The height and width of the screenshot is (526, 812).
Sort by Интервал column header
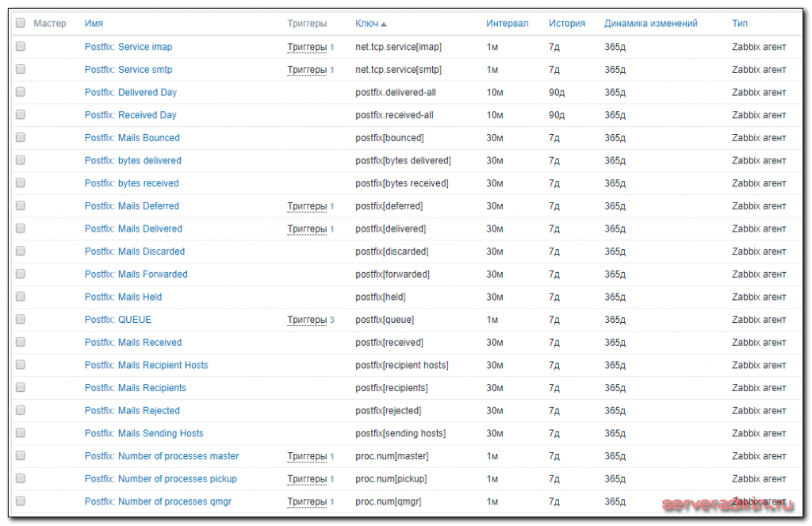click(507, 24)
